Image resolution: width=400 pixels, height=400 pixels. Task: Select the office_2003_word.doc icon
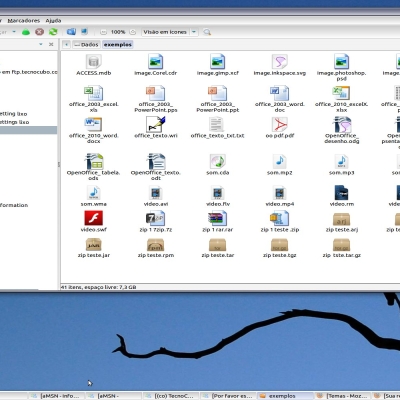(280, 93)
